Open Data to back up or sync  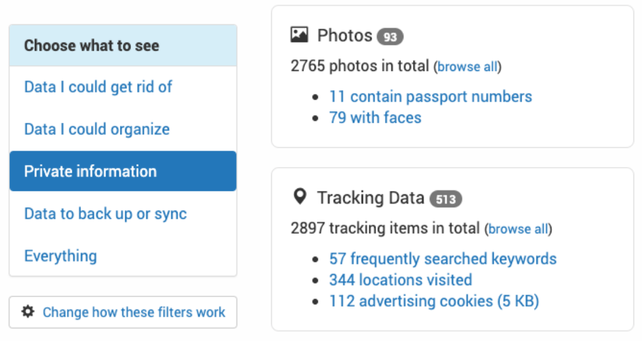123,214
